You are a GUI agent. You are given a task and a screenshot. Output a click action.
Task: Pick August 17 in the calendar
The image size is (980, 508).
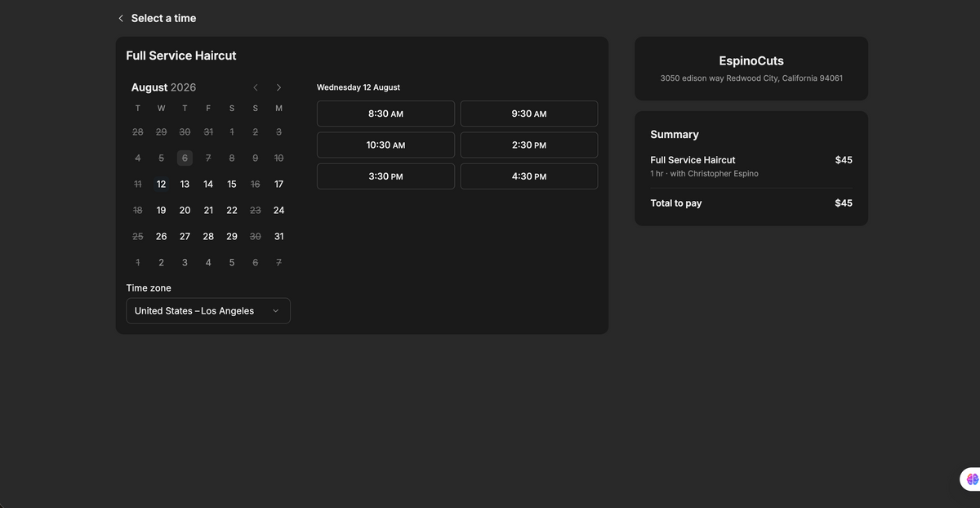click(x=278, y=185)
